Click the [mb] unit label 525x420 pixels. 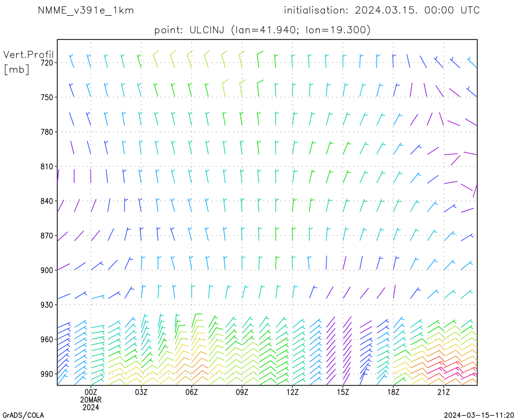[x=16, y=69]
